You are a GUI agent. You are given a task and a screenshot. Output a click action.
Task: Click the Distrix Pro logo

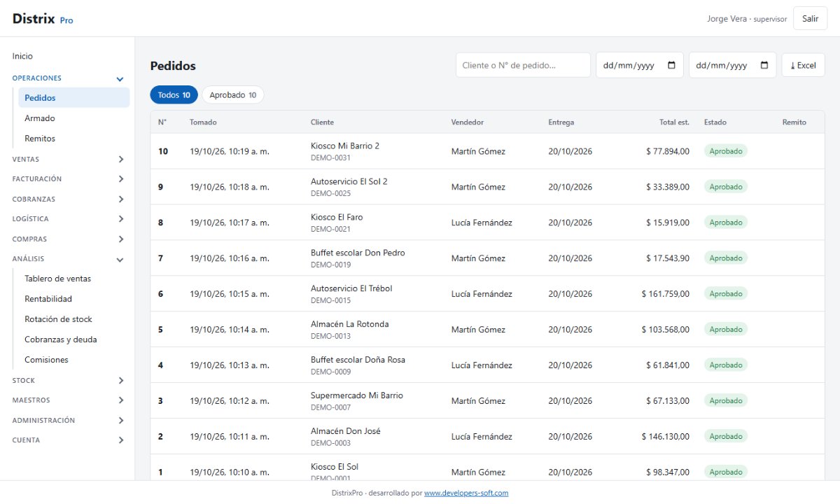(43, 19)
